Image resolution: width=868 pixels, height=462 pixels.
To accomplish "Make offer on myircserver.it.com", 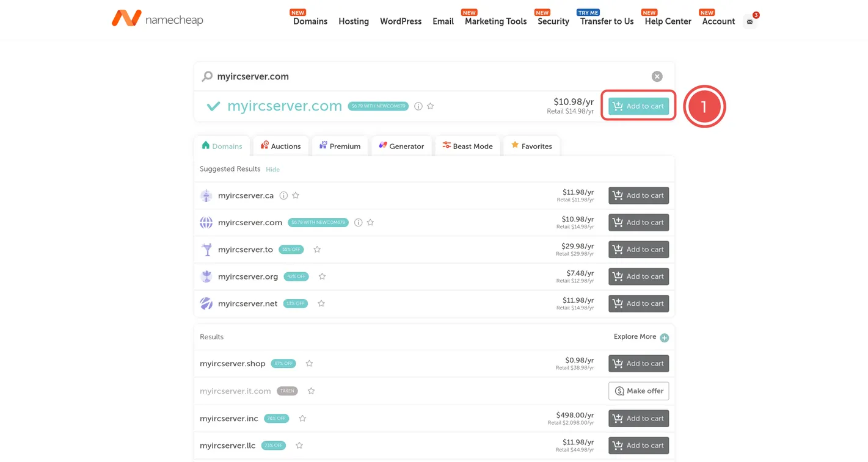I will click(x=638, y=391).
